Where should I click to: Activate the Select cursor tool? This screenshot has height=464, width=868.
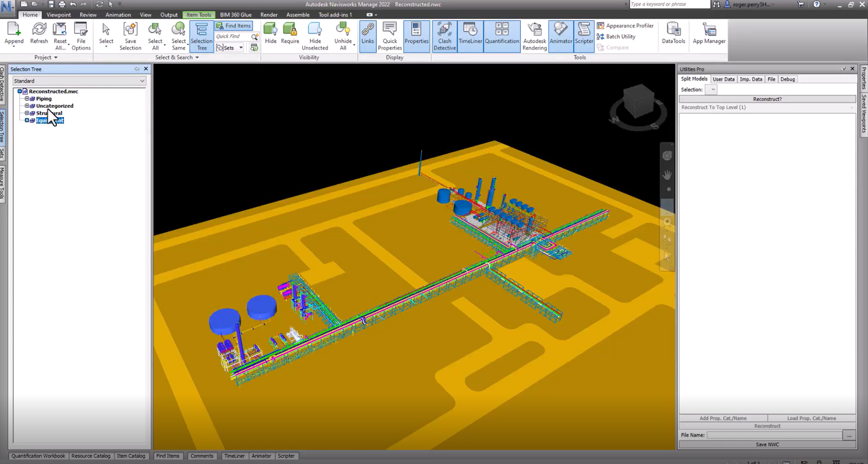pyautogui.click(x=106, y=34)
